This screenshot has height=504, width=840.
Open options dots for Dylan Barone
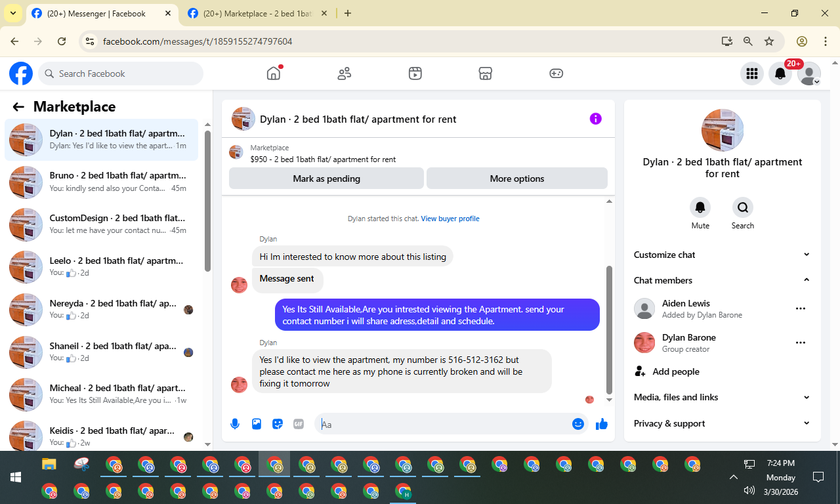801,343
